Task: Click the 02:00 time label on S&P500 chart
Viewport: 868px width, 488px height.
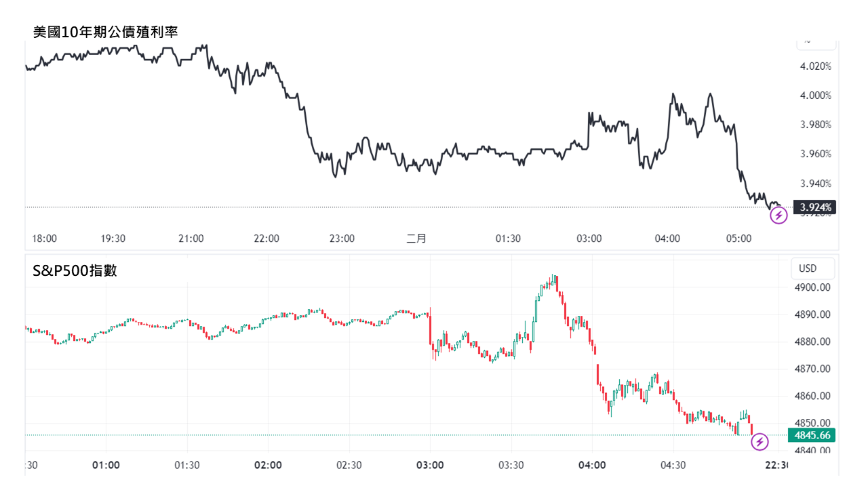Action: point(268,465)
